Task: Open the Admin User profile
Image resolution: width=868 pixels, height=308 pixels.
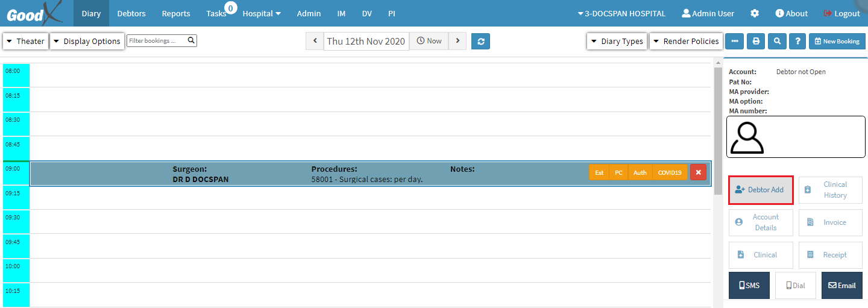Action: pos(708,13)
